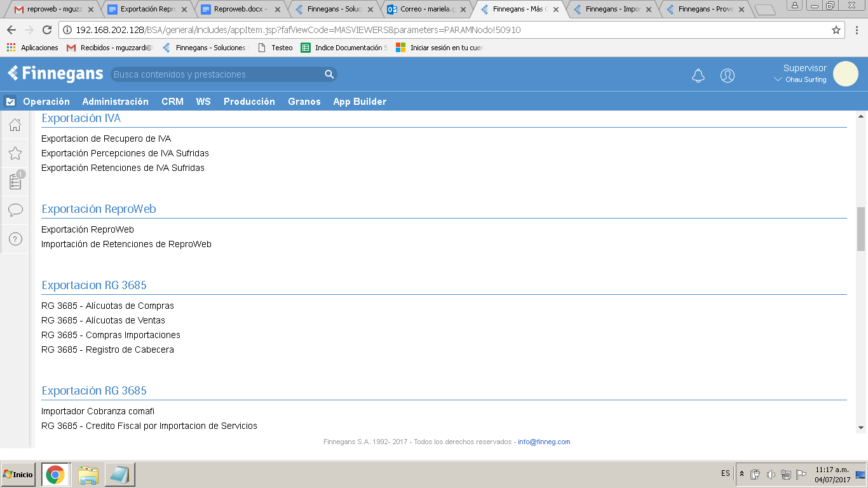This screenshot has width=868, height=488.
Task: Open the Granos menu
Action: point(304,102)
